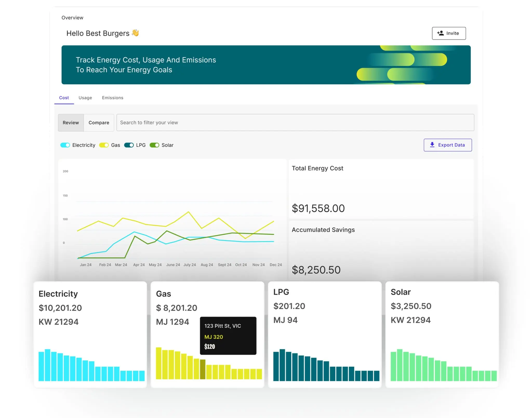Viewport: 532px width, 418px height.
Task: Switch to the Usage tab
Action: coord(85,98)
